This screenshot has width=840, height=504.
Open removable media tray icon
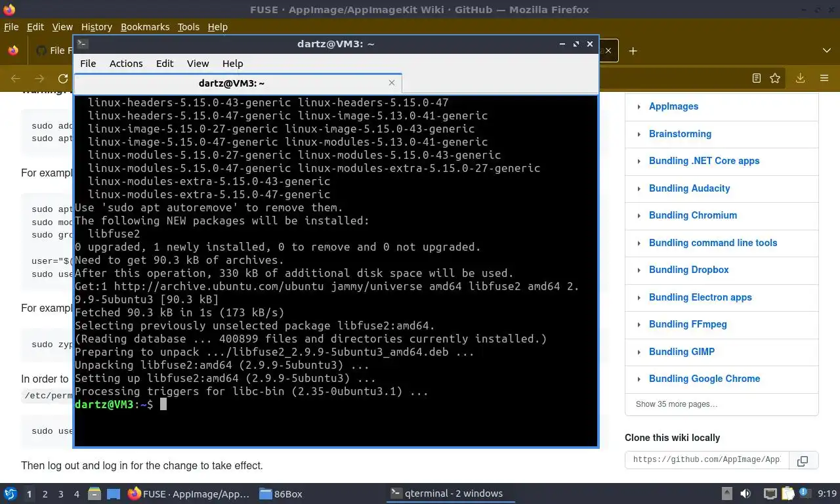pyautogui.click(x=727, y=493)
